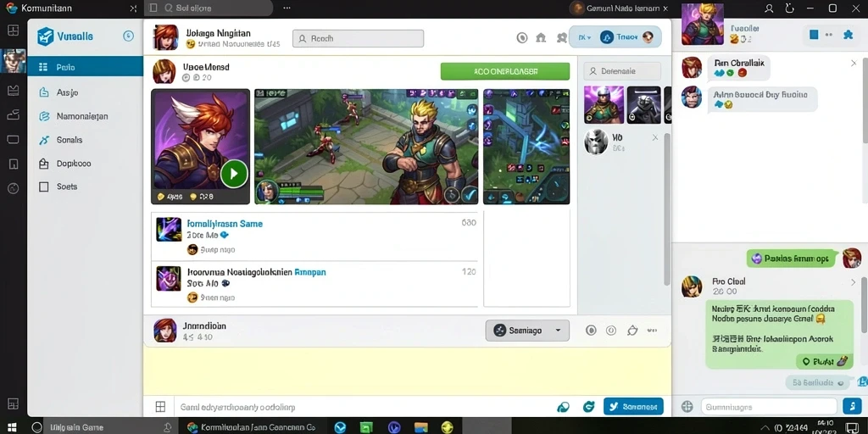Select the purple helmeted hero thumbnail
Image resolution: width=868 pixels, height=434 pixels.
click(604, 104)
